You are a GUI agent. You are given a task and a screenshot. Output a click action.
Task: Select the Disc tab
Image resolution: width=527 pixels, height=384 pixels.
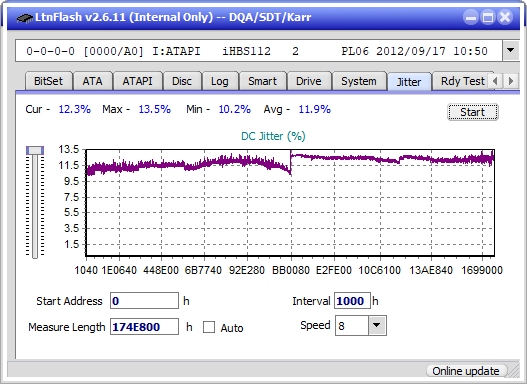click(x=182, y=81)
